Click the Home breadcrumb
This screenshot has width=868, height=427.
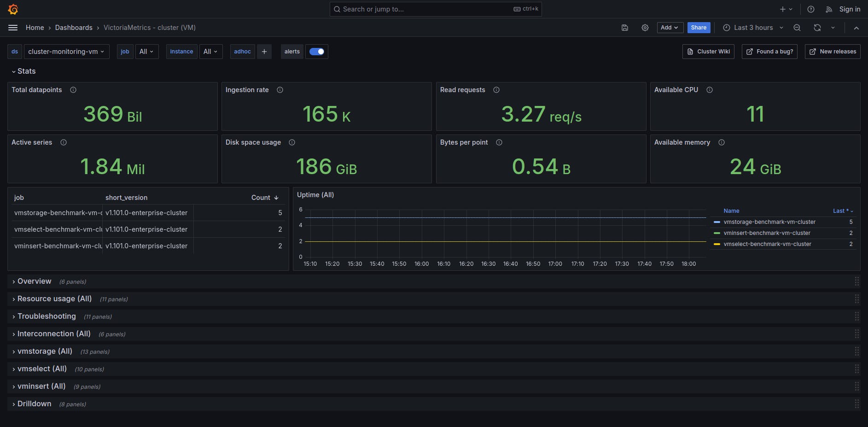(35, 28)
